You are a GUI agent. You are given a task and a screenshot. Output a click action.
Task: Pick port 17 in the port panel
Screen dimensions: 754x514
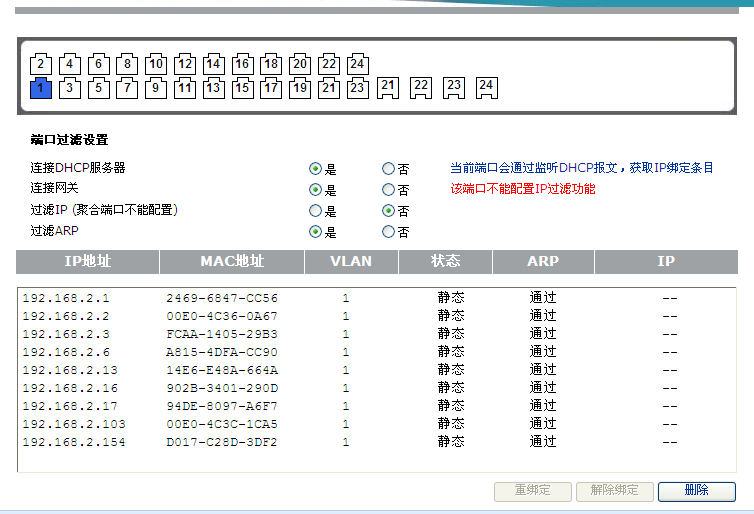click(271, 88)
